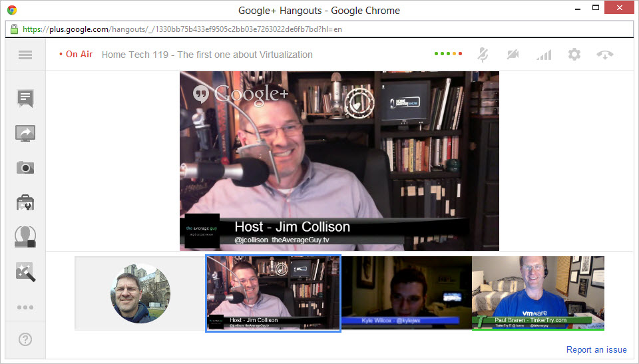The image size is (639, 364).
Task: Open the hamburger menu in Hangouts
Action: [25, 55]
